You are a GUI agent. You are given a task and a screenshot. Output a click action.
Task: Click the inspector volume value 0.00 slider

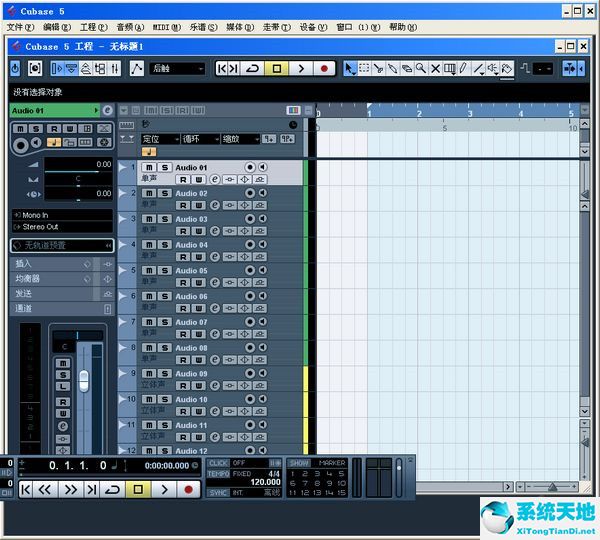(78, 165)
